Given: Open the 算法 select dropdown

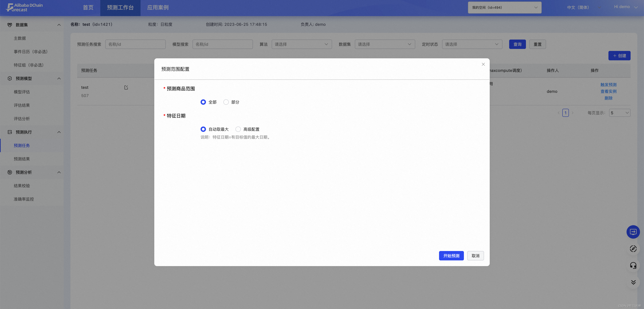Looking at the screenshot, I should click(302, 44).
